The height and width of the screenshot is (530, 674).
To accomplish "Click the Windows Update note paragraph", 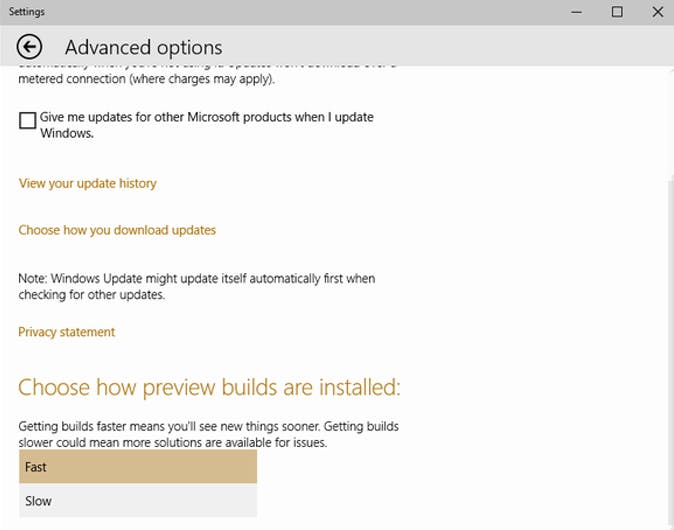I will pos(197,287).
